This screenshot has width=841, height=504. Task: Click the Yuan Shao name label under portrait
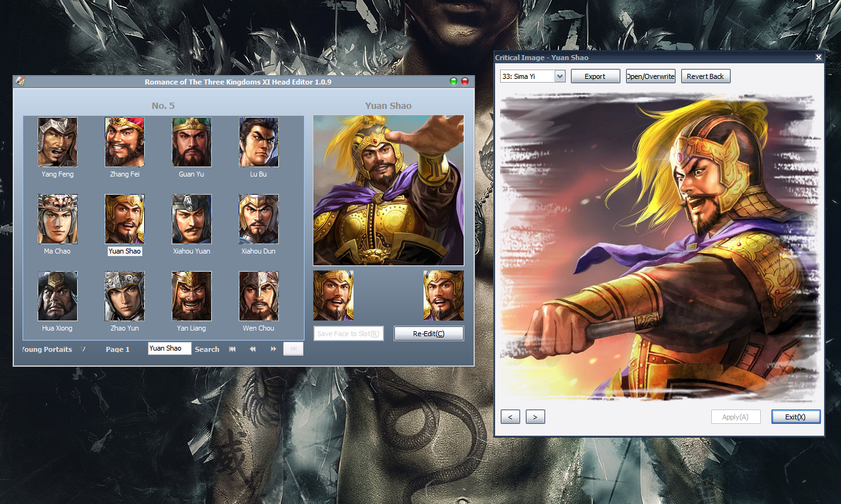coord(125,251)
